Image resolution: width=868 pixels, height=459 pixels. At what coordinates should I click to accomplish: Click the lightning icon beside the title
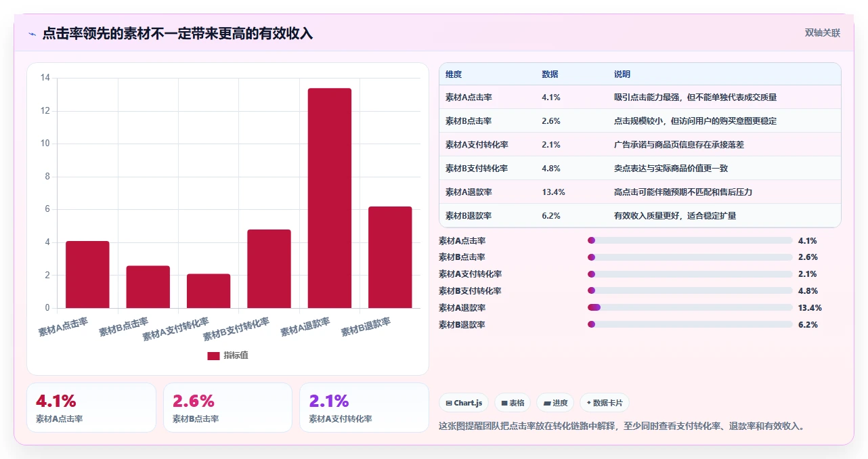(32, 34)
